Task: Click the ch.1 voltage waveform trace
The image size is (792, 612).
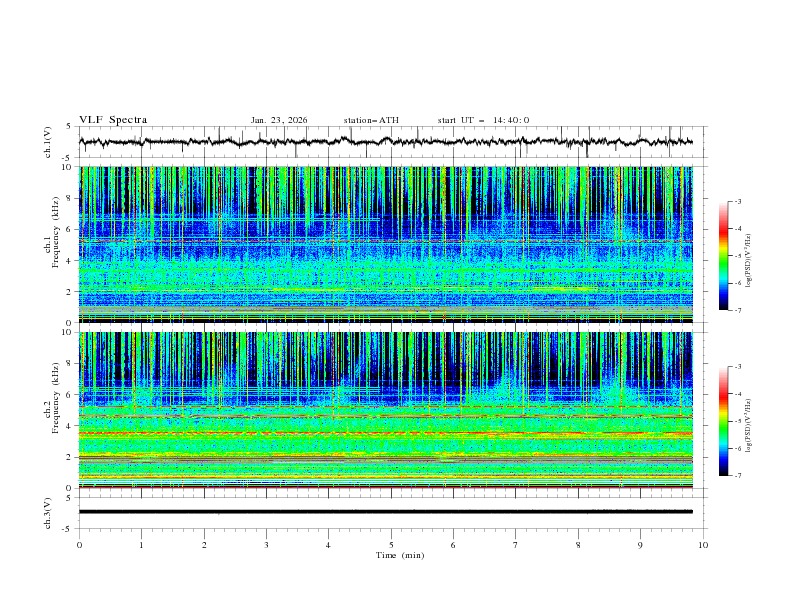Action: [x=386, y=142]
